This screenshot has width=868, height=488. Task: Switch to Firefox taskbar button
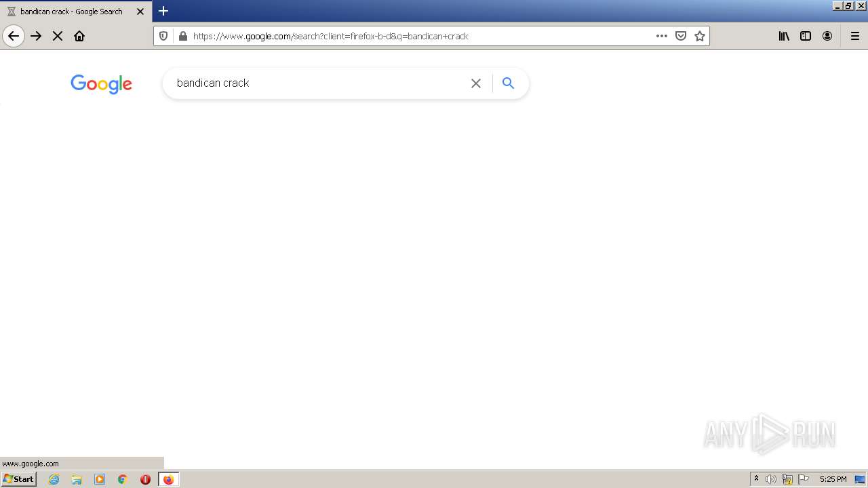(169, 479)
